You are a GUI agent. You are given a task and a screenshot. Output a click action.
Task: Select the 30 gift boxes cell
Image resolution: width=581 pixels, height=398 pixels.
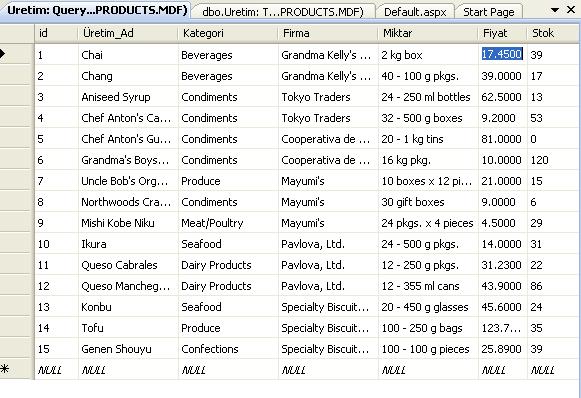[428, 202]
